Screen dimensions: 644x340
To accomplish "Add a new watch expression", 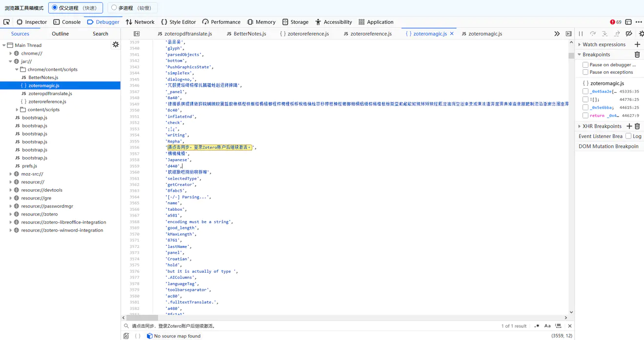I will tap(638, 44).
